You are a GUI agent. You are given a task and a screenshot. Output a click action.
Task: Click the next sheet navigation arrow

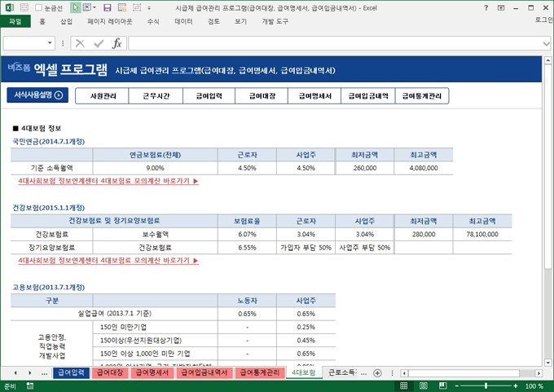tap(29, 372)
